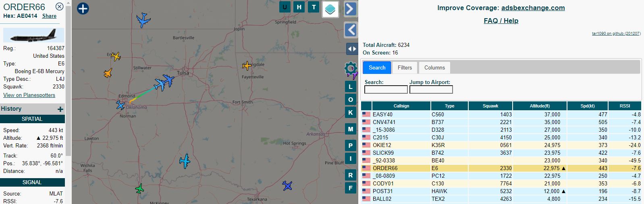The width and height of the screenshot is (644, 204).
Task: Toggle the K map option button
Action: [351, 113]
